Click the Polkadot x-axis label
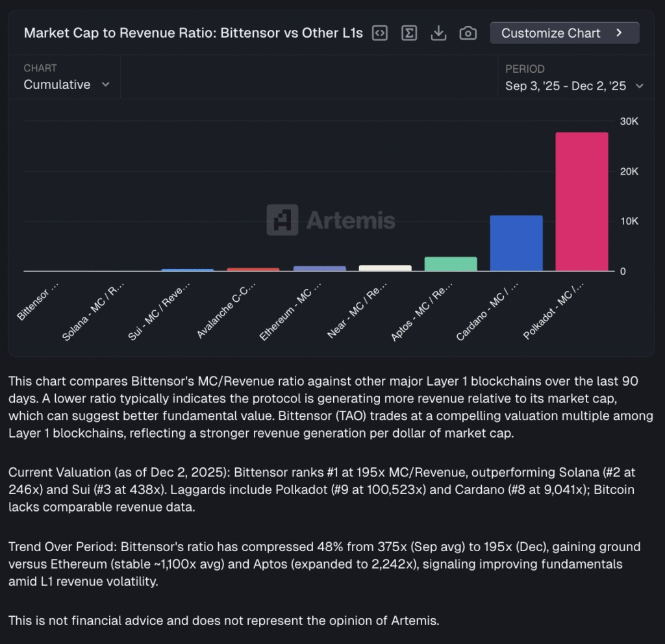Screen dimensions: 665x644 554,311
